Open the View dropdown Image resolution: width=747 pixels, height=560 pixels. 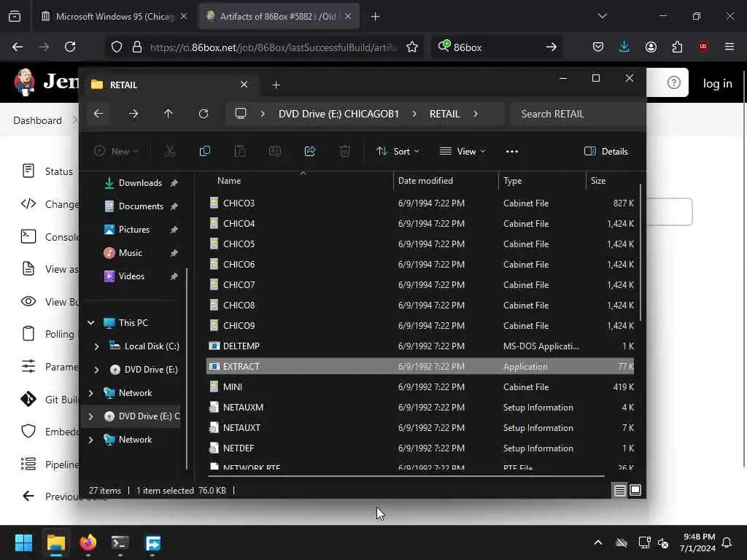462,152
